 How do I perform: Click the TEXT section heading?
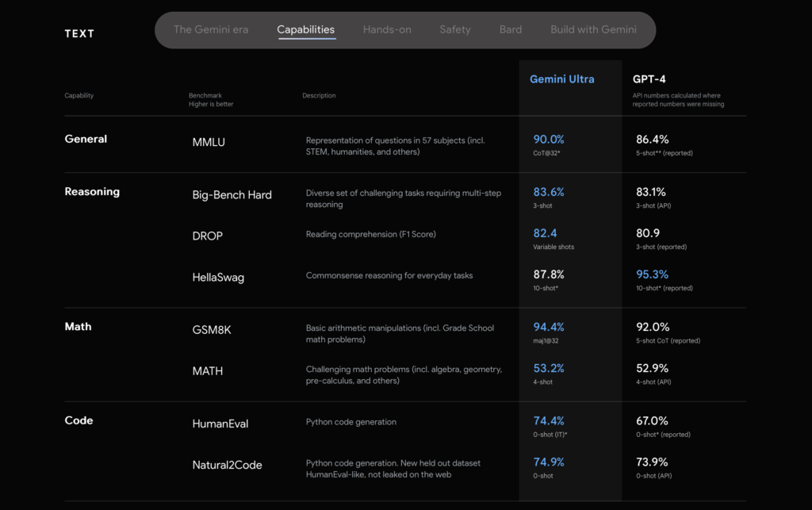tap(79, 33)
